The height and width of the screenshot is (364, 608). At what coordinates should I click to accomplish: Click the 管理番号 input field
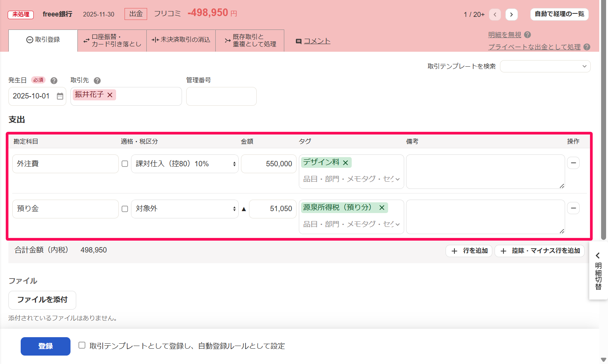pos(221,96)
